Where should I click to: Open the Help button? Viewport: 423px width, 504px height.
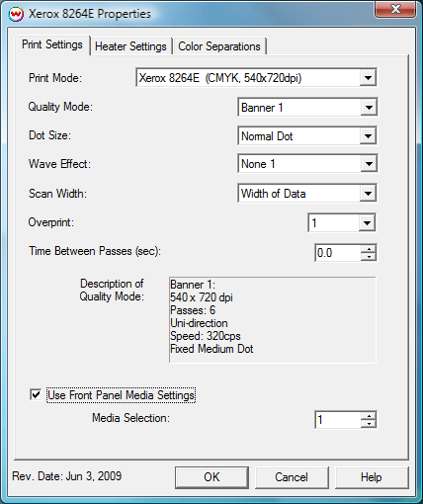coord(372,477)
